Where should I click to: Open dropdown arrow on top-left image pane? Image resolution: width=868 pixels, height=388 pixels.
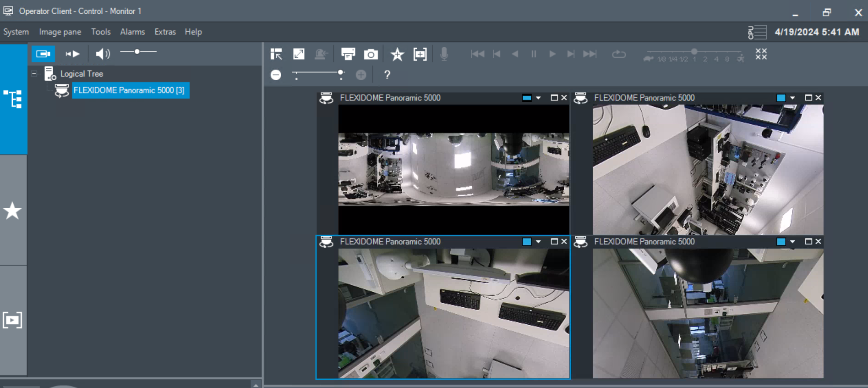(538, 98)
